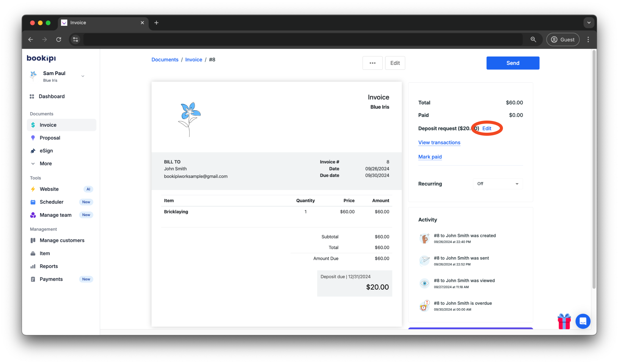Open Manage customers
This screenshot has width=619, height=364.
pyautogui.click(x=62, y=240)
